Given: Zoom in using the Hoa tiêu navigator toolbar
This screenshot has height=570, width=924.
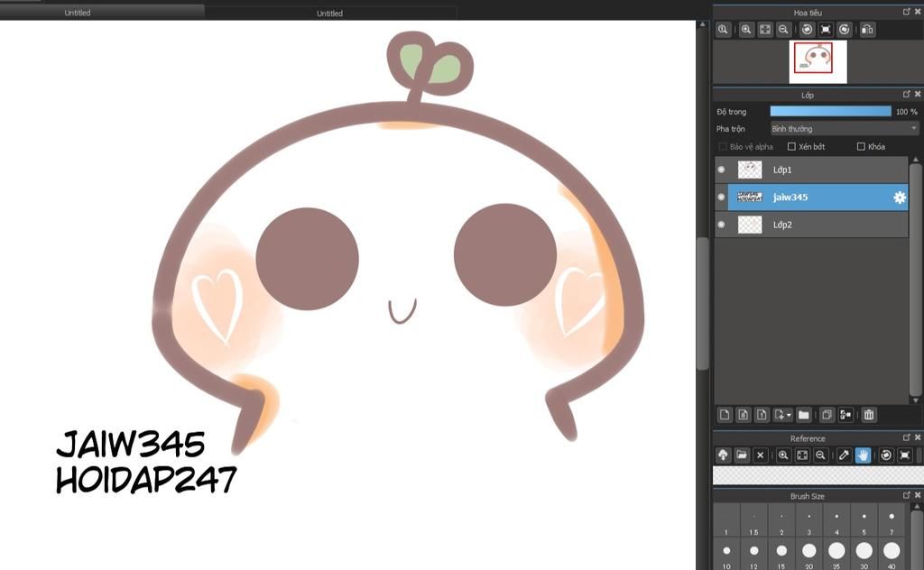Looking at the screenshot, I should coord(746,30).
